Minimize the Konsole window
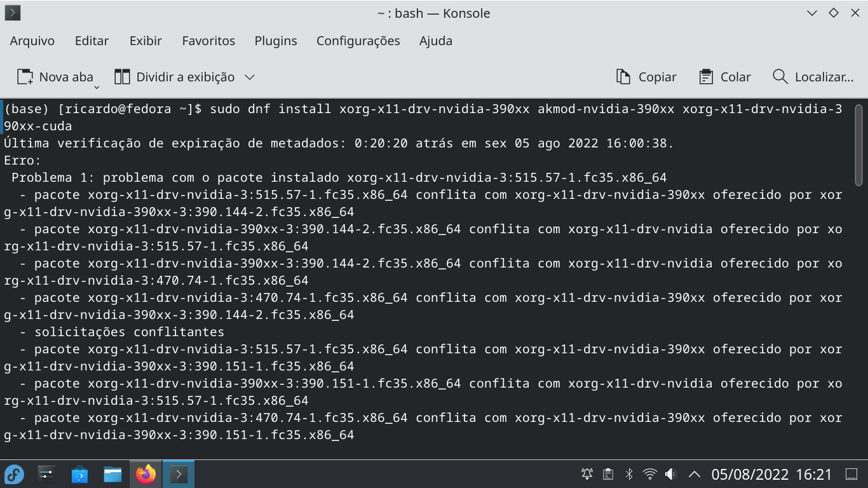Screen dimensions: 868x488 coord(812,13)
